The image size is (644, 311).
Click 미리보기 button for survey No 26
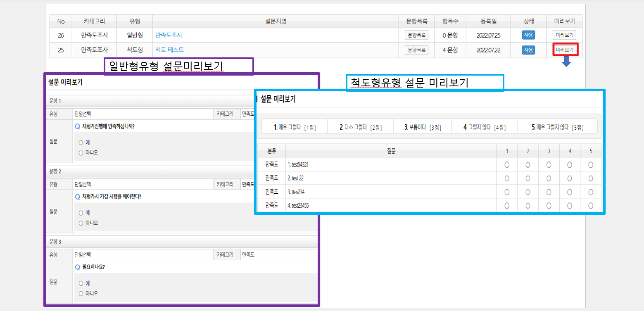565,35
